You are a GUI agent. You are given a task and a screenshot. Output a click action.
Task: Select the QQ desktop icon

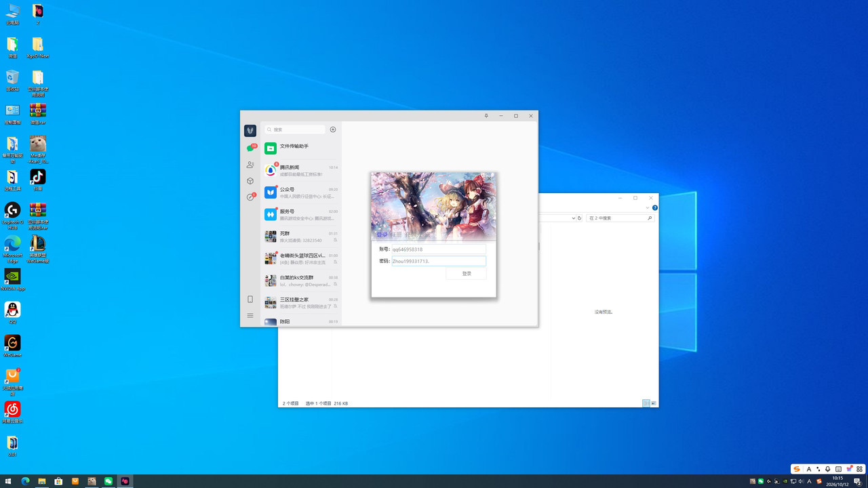12,312
